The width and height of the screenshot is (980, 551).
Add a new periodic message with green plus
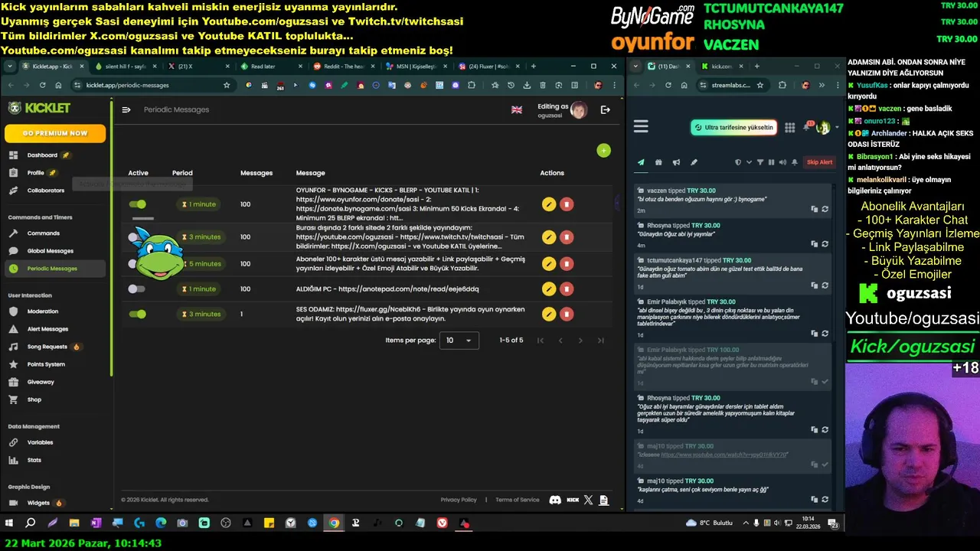click(603, 151)
